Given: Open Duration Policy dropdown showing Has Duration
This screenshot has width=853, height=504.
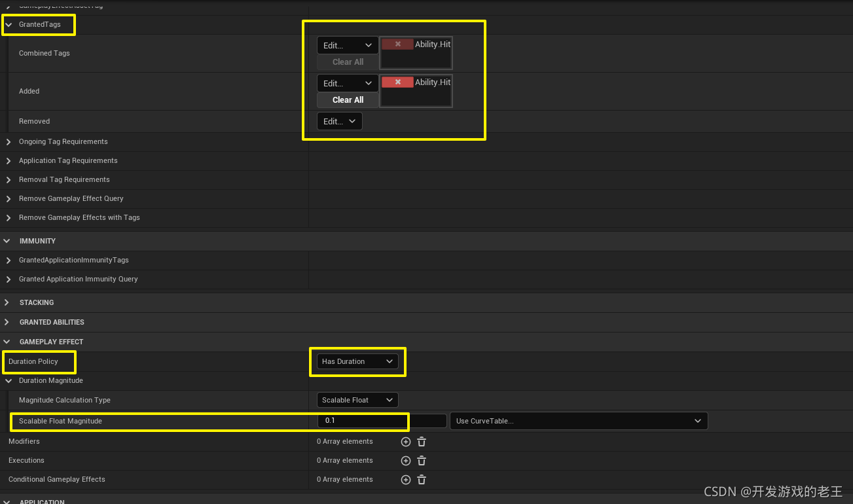Looking at the screenshot, I should 357,361.
